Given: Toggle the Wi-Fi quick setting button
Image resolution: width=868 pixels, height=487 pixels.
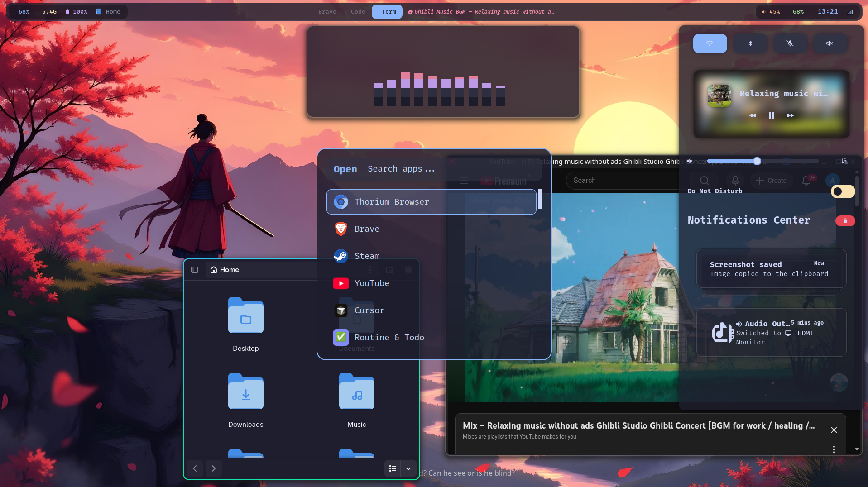Looking at the screenshot, I should pos(710,43).
